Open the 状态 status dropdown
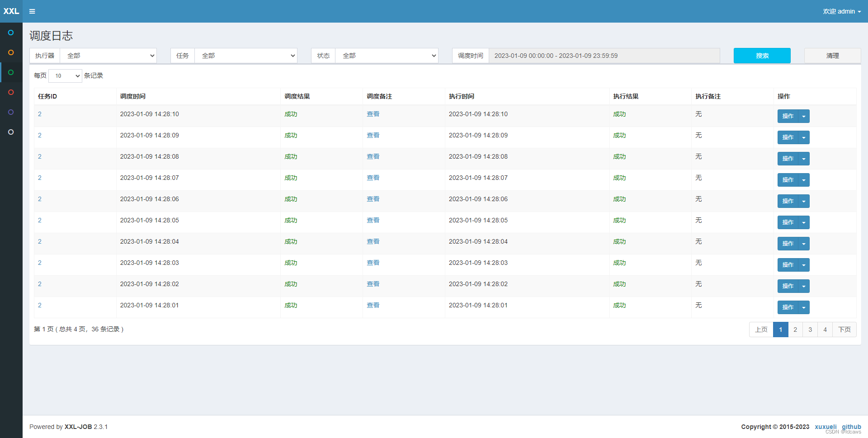868x438 pixels. 387,56
